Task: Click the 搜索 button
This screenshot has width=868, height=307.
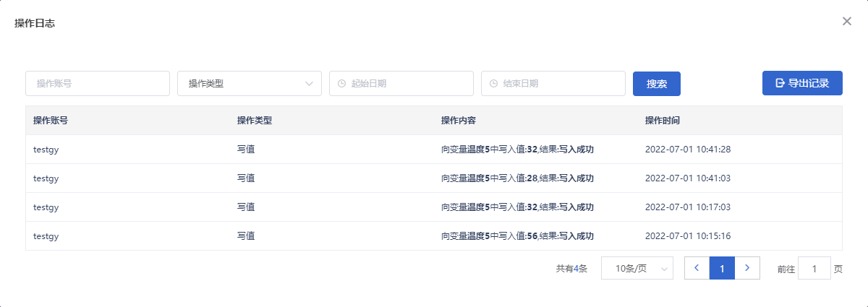Action: 657,83
